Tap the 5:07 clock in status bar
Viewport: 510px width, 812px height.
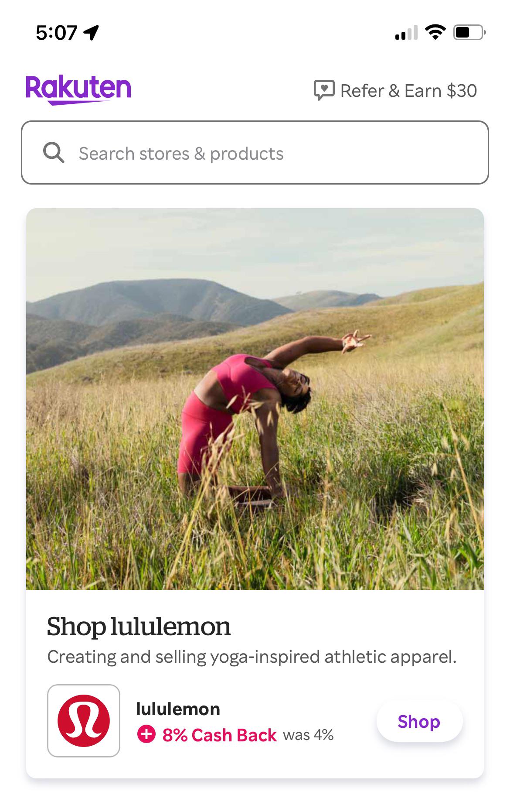tap(56, 33)
